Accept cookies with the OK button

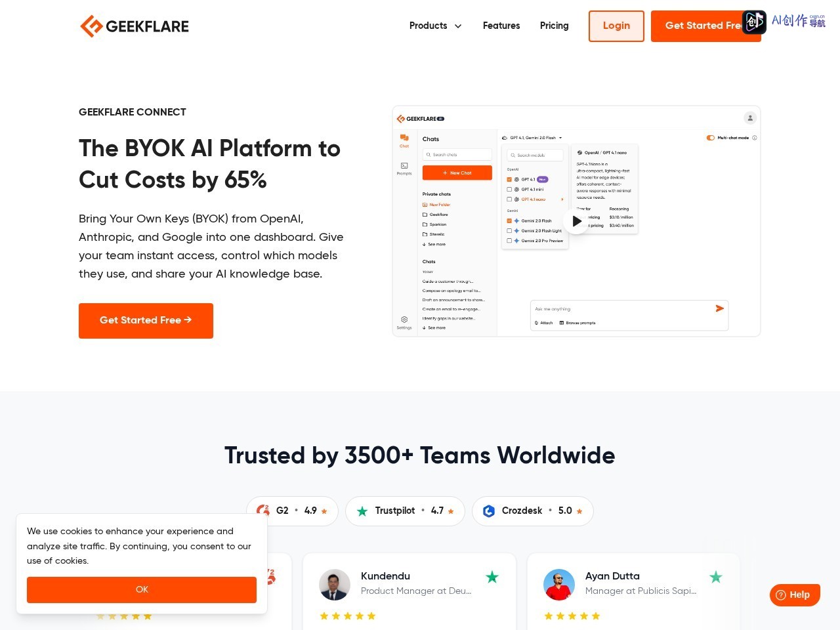pyautogui.click(x=142, y=590)
